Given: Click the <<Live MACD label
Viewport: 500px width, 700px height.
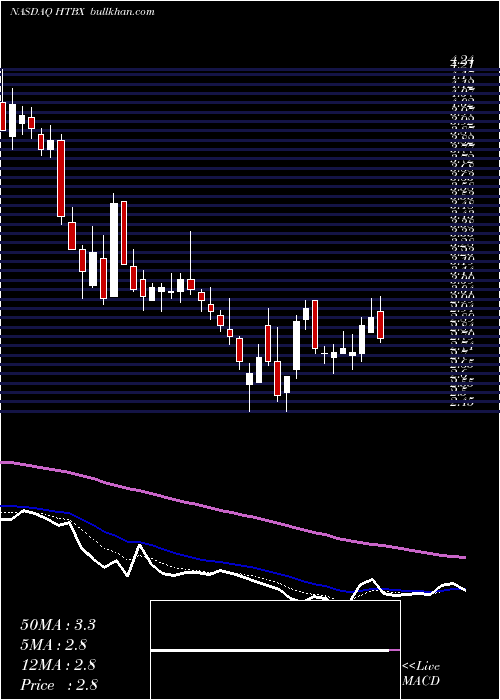Looking at the screenshot, I should (421, 674).
